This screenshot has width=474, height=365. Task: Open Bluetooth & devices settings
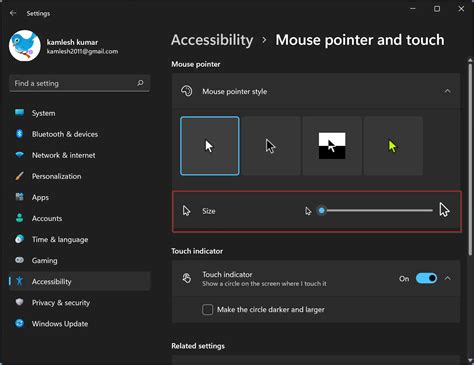[80, 134]
